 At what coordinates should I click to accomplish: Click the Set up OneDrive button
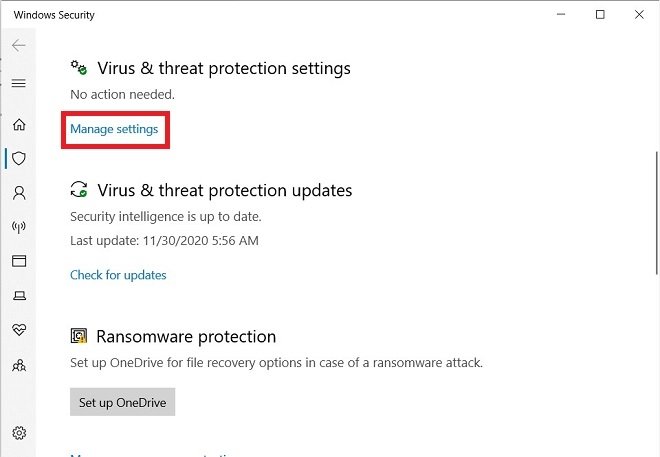click(x=122, y=402)
